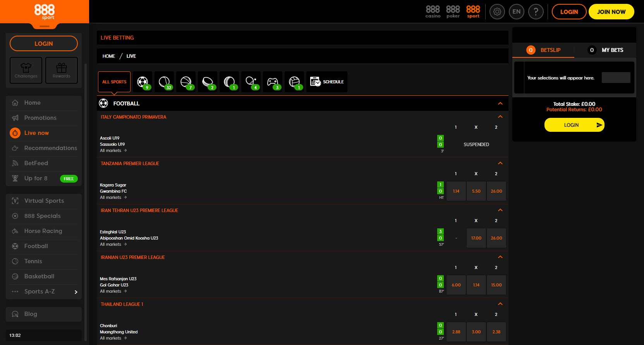Screen dimensions: 644x345
Task: Bet draw at 3.00 Chonburi match
Action: tap(476, 332)
